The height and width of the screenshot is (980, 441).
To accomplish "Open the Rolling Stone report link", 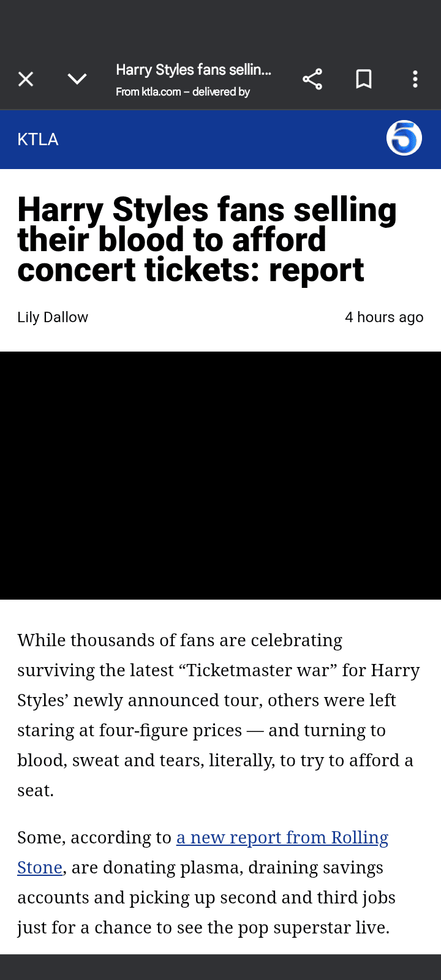I will (x=282, y=838).
